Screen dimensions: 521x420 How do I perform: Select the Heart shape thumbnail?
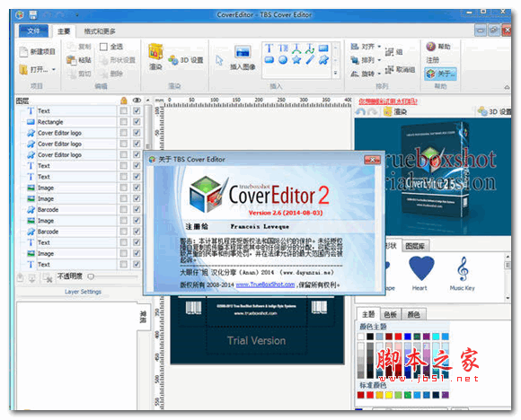420,268
